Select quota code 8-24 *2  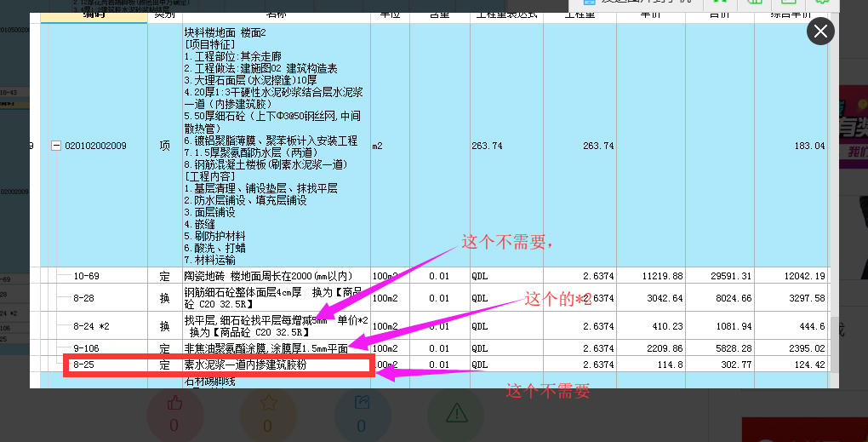pos(91,326)
